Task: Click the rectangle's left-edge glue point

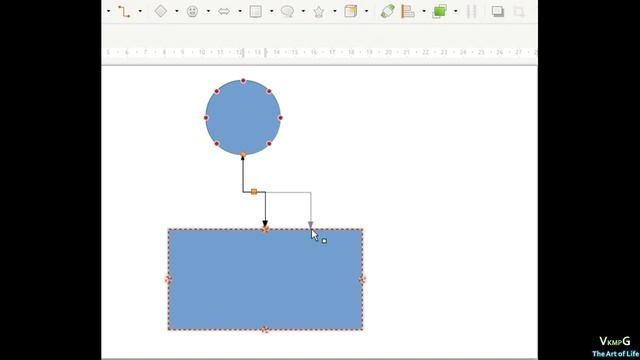Action: [x=168, y=279]
